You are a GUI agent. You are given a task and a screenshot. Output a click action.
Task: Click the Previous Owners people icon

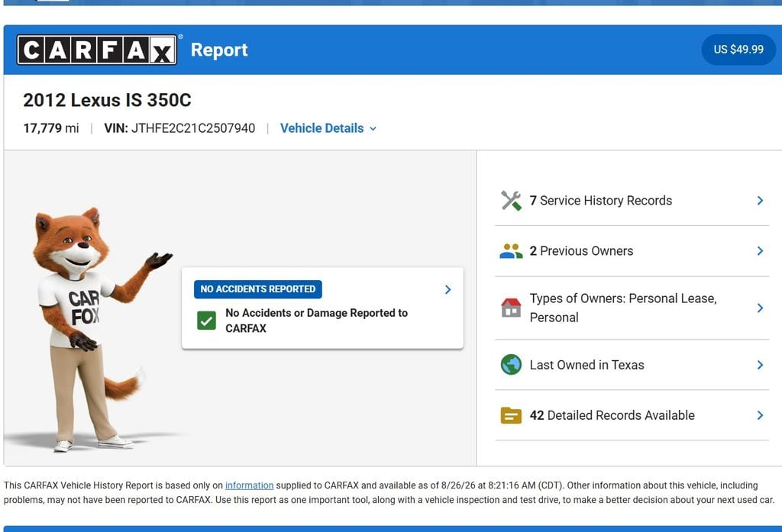point(511,251)
